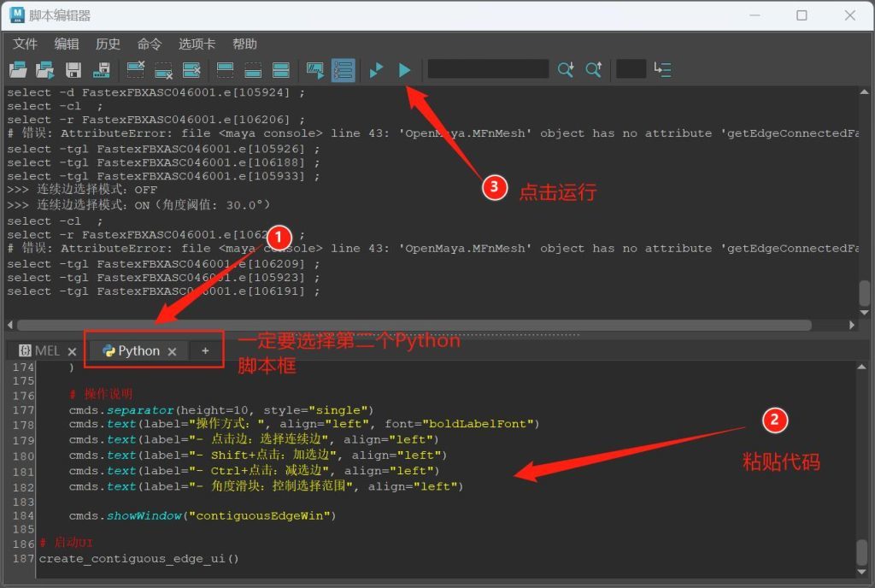The width and height of the screenshot is (875, 588).
Task: Toggle Echo All Commands
Action: pos(314,70)
